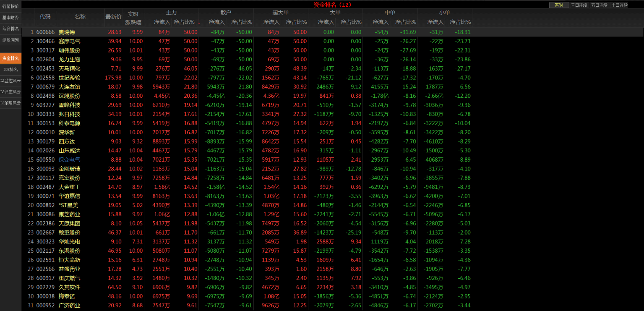Screen dimensions: 644x311
Task: Select the stock name 兆日科技
Action: tap(70, 114)
